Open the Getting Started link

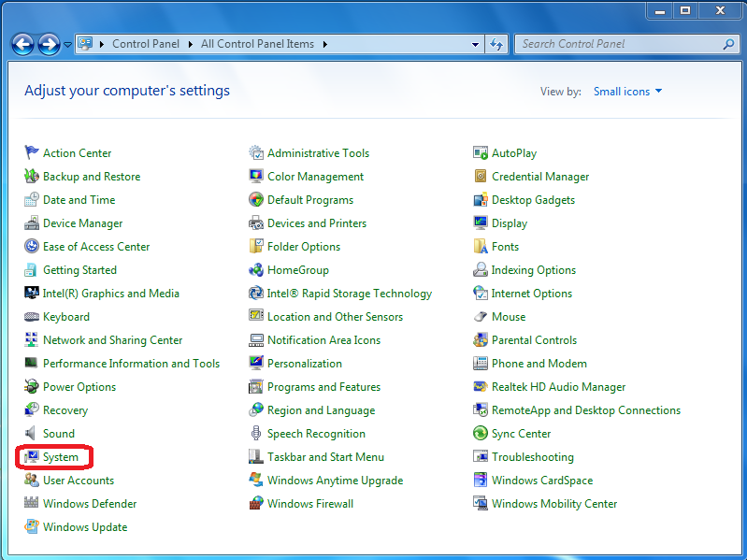pyautogui.click(x=79, y=270)
